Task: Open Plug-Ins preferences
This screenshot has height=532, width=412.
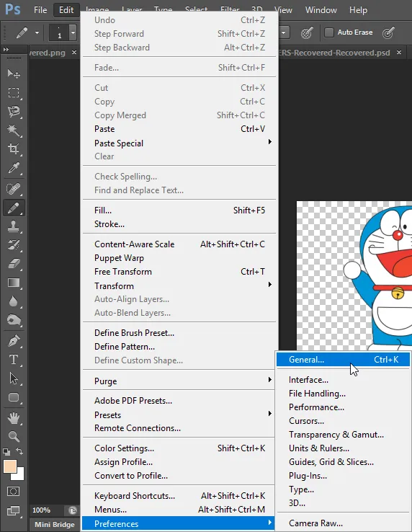Action: 343,476
